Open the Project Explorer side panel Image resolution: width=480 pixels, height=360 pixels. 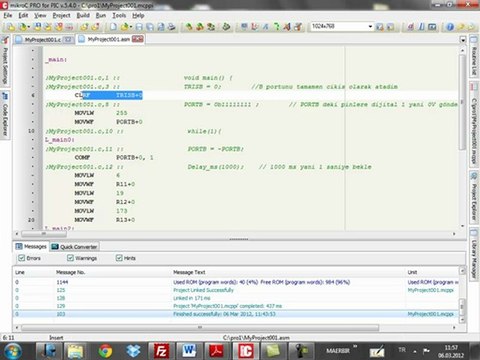pyautogui.click(x=474, y=197)
